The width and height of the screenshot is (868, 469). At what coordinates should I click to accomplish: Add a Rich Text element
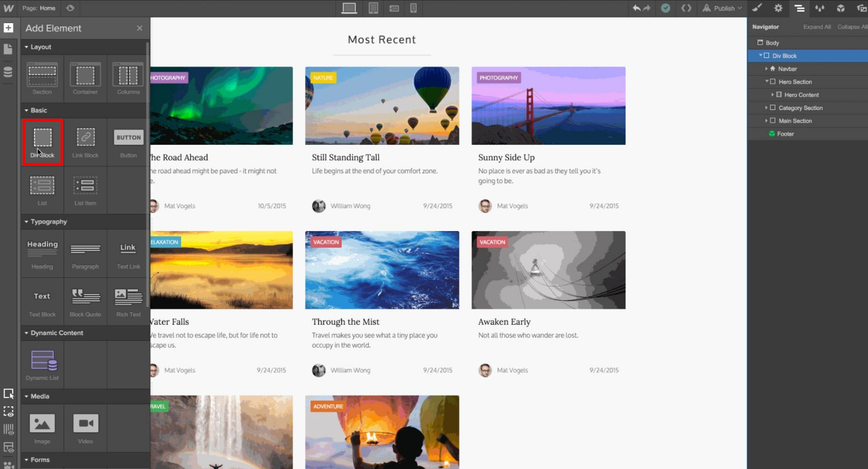click(128, 302)
